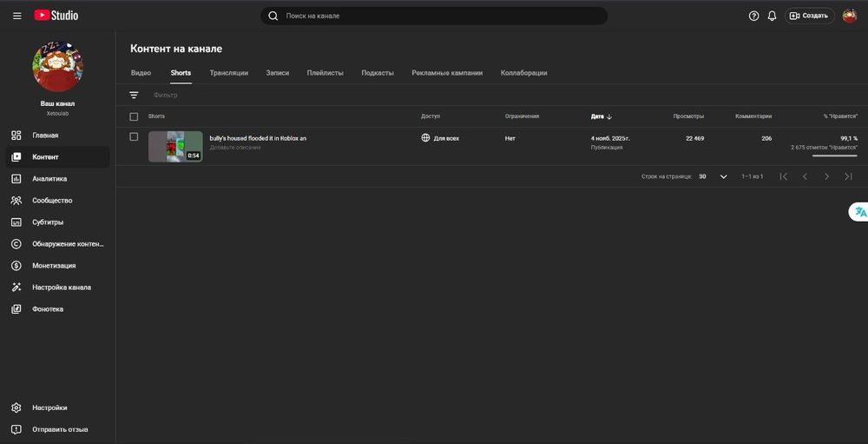The image size is (868, 444).
Task: Click the Настройки gear icon
Action: [16, 408]
